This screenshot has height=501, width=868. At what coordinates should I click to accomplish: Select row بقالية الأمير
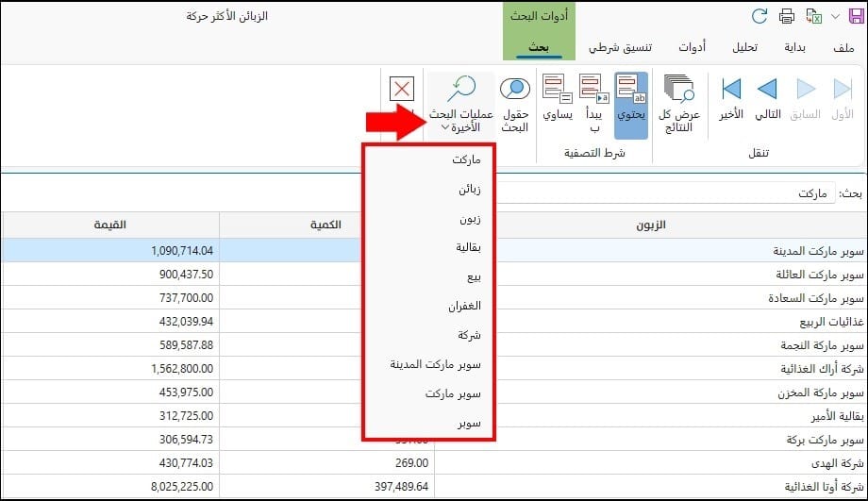[838, 416]
